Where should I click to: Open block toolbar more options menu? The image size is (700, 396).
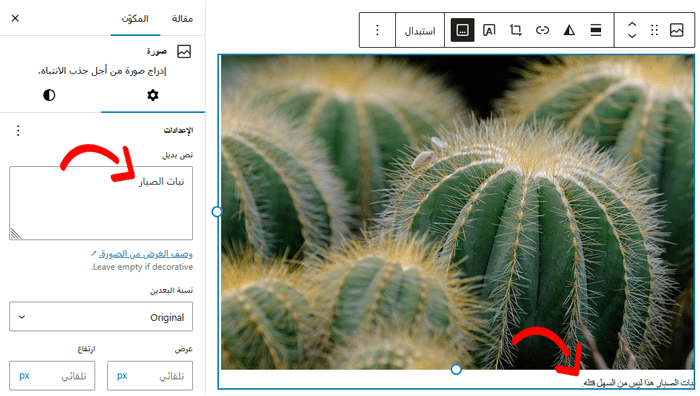coord(377,30)
